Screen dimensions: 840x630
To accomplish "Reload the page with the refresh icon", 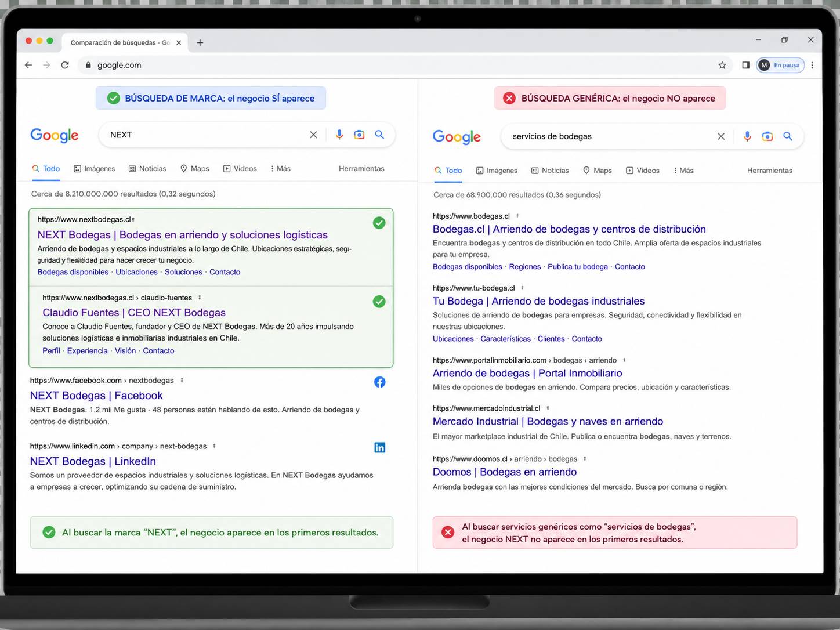I will [x=65, y=65].
